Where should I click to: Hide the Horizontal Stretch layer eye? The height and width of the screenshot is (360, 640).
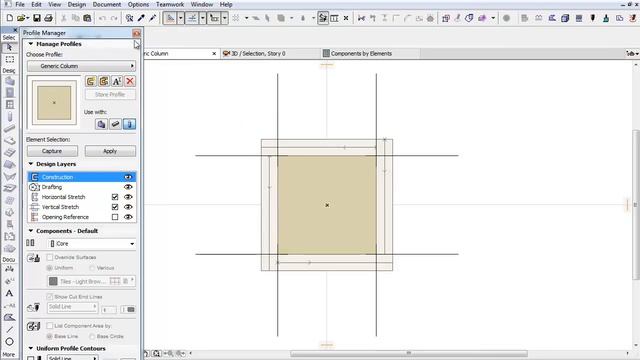[x=128, y=197]
